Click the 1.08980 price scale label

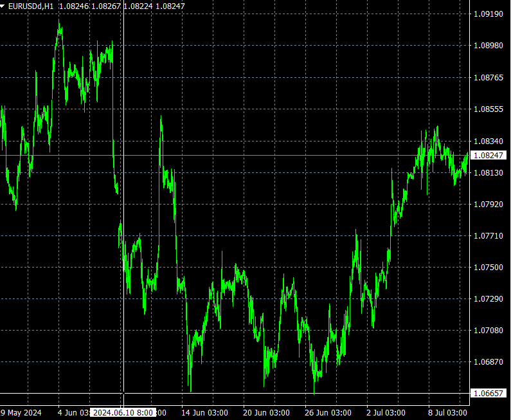click(x=489, y=45)
